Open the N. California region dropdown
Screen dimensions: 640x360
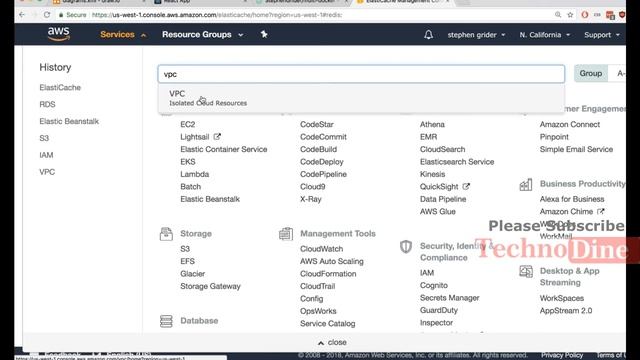[544, 35]
